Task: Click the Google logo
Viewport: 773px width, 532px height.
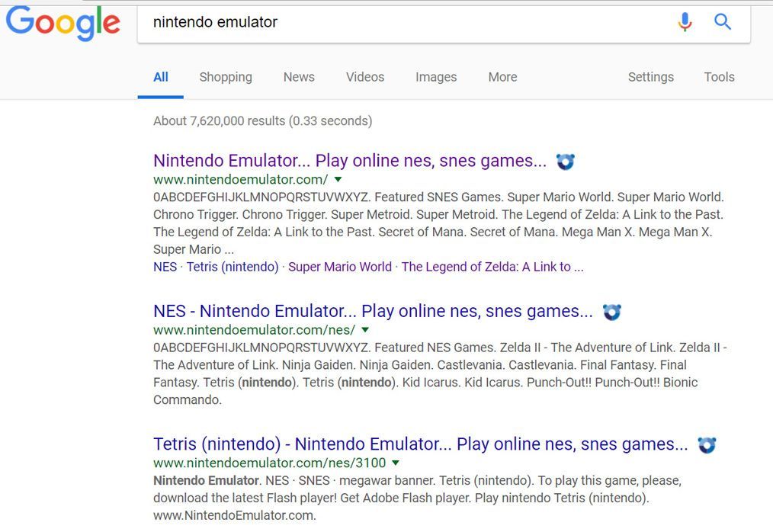Action: click(x=63, y=22)
